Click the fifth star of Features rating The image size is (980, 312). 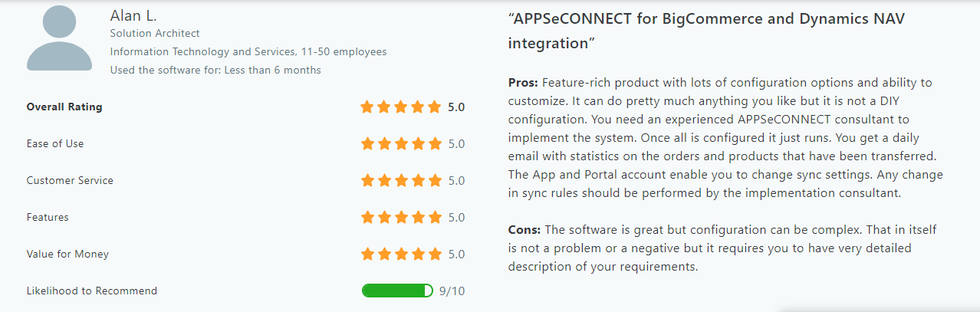click(435, 218)
